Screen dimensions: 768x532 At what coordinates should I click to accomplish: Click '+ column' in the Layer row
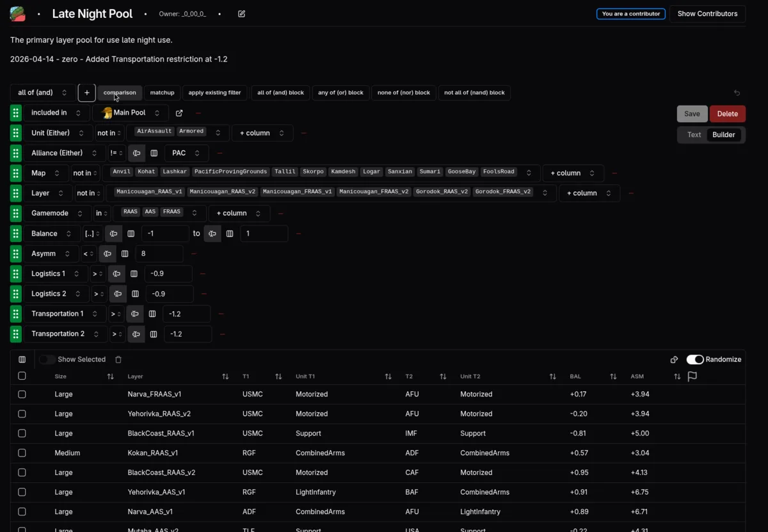click(589, 193)
